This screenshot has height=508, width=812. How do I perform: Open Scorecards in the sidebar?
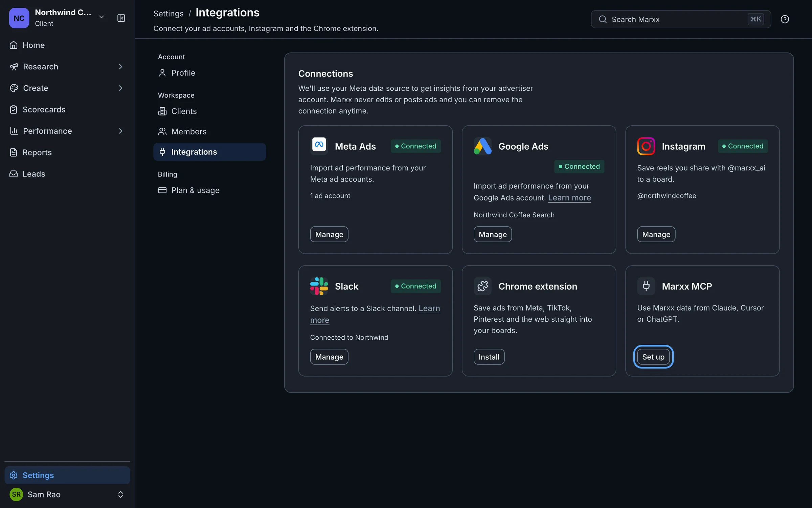coord(67,109)
